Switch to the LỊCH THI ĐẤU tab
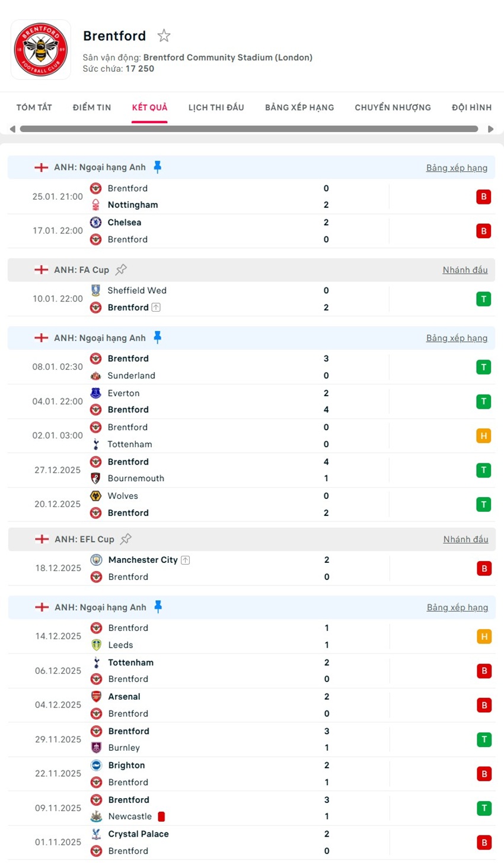This screenshot has width=504, height=868. pos(216,107)
